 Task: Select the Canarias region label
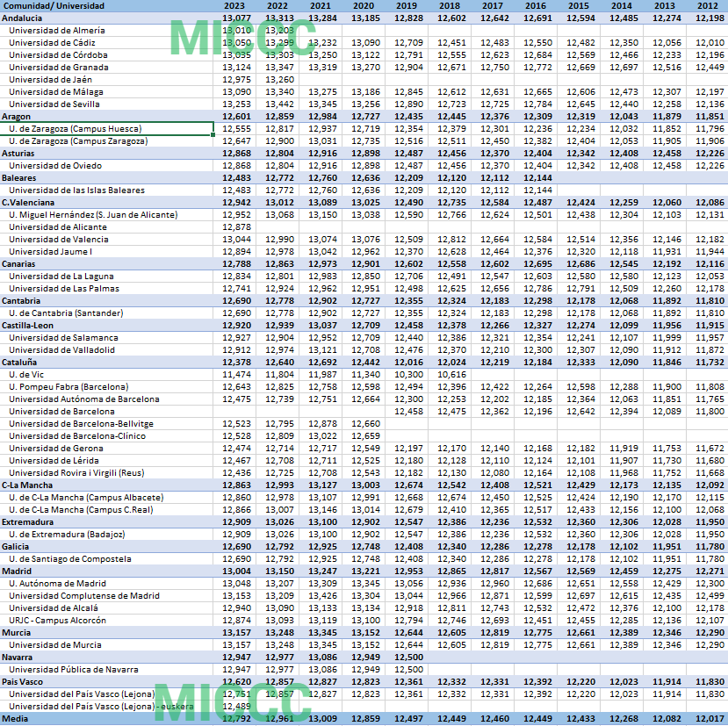tap(18, 263)
